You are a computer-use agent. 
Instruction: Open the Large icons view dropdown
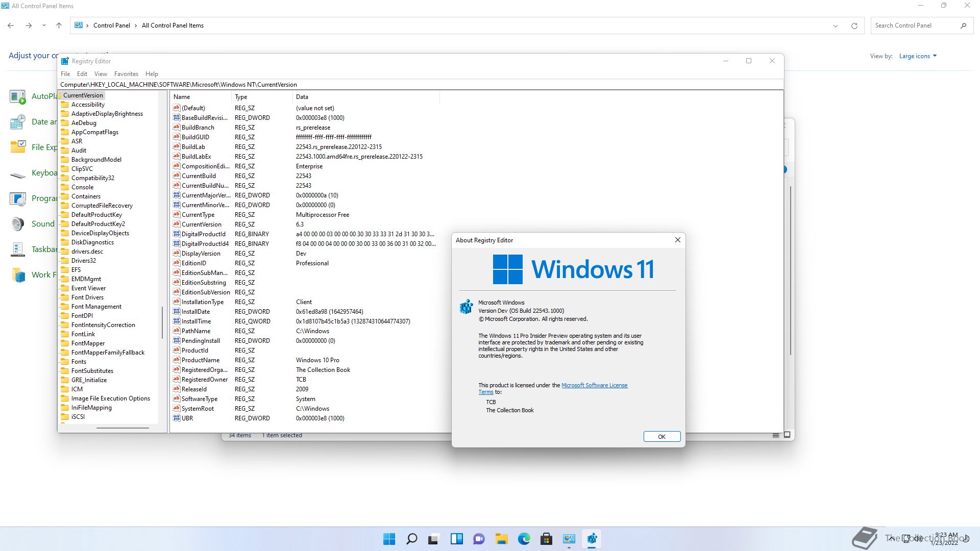[918, 56]
